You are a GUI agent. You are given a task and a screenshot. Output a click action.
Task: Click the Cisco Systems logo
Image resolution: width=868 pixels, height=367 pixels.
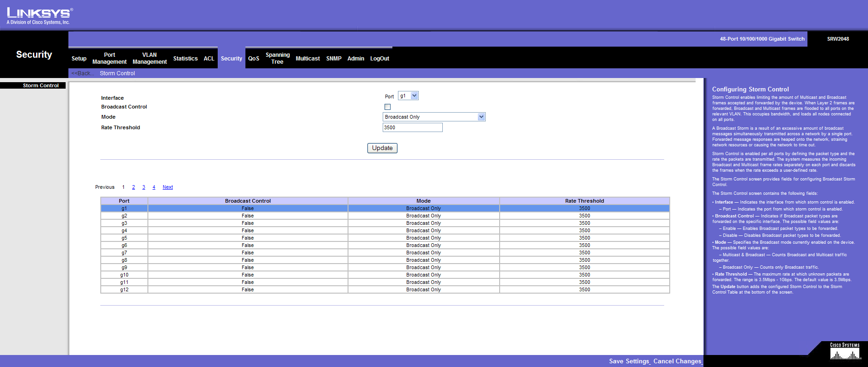point(844,352)
